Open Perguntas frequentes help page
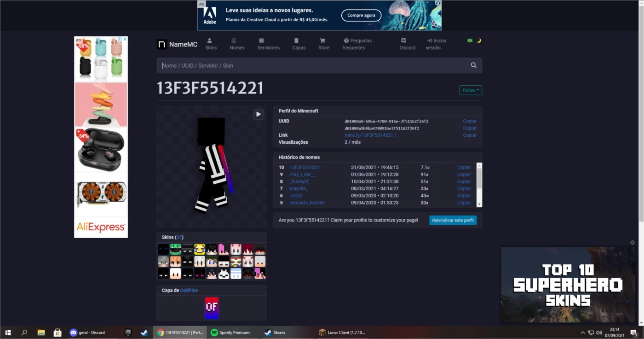This screenshot has width=644, height=339. pos(356,44)
